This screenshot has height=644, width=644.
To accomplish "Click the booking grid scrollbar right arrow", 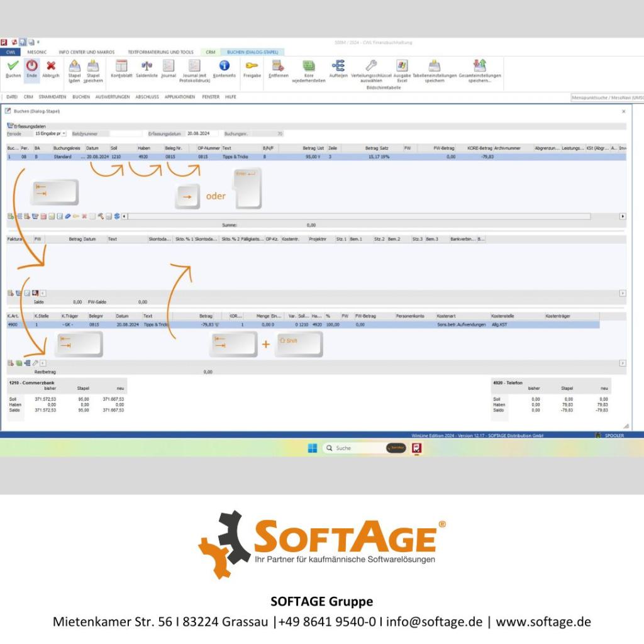I will pos(623,216).
